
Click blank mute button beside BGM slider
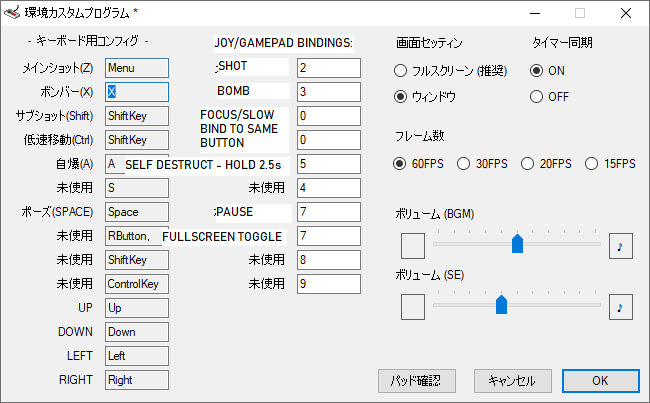[412, 246]
